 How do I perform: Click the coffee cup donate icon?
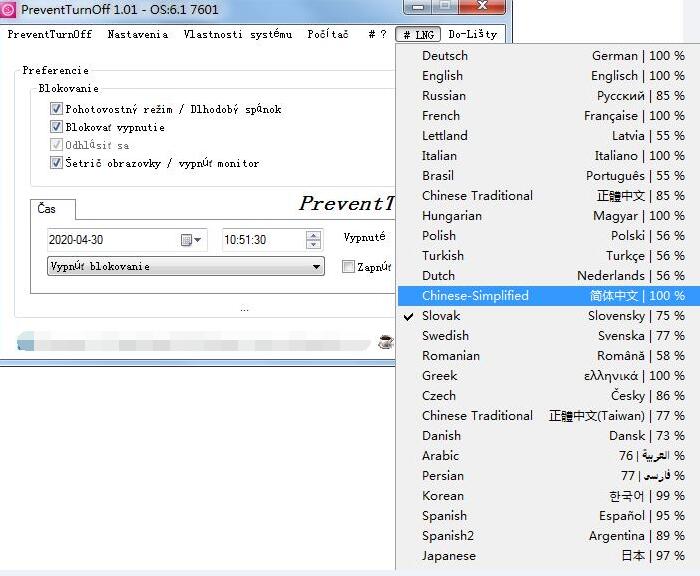click(x=386, y=342)
